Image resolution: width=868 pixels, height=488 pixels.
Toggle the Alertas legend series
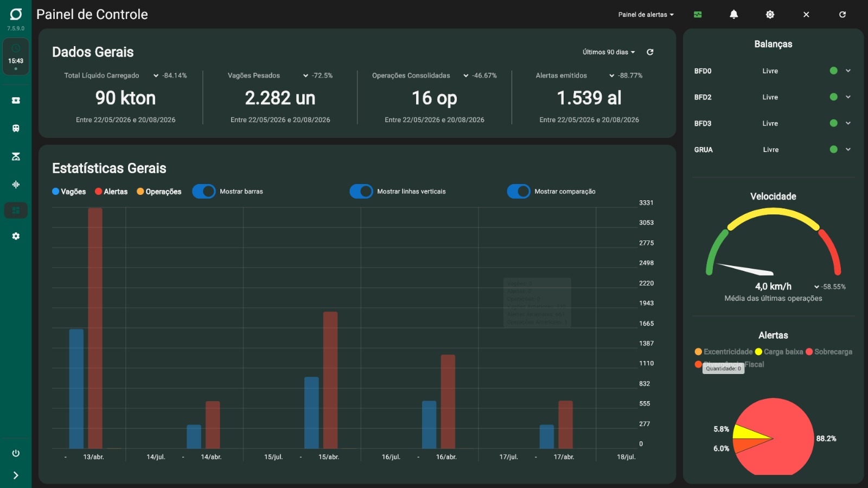click(x=111, y=192)
